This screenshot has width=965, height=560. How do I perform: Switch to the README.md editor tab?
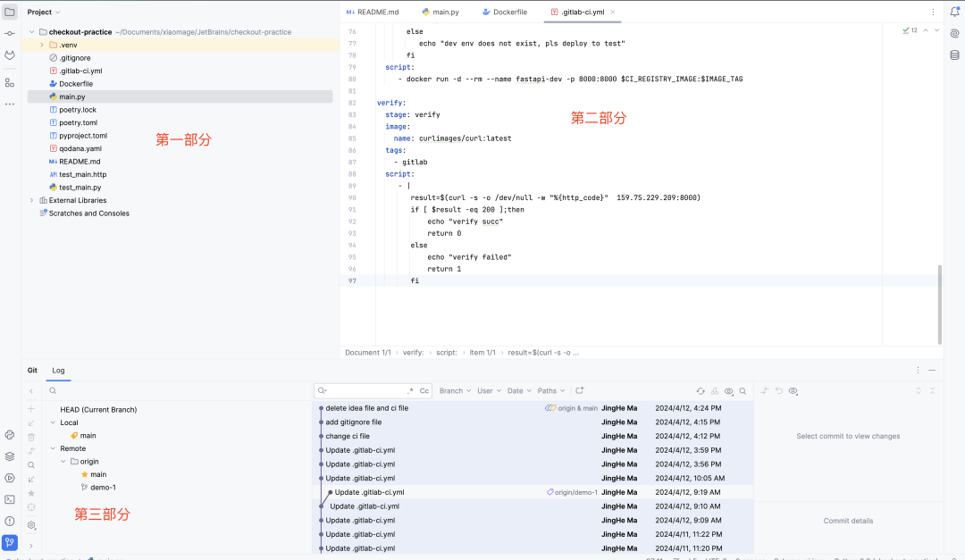click(x=373, y=13)
